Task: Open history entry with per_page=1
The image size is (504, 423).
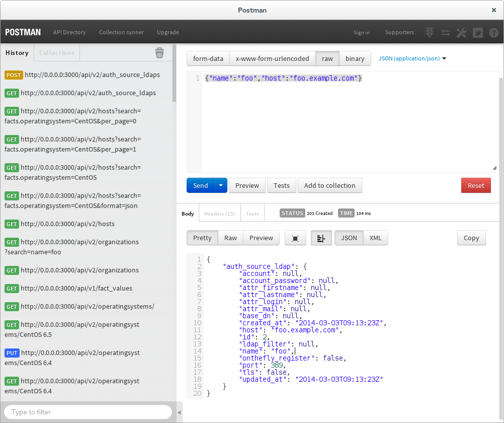Action: 72,144
